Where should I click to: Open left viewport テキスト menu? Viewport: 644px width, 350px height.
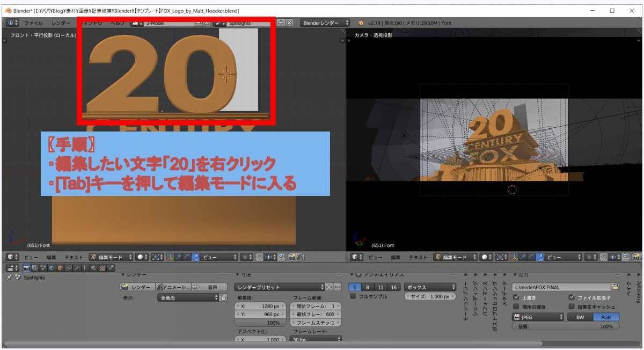[74, 257]
